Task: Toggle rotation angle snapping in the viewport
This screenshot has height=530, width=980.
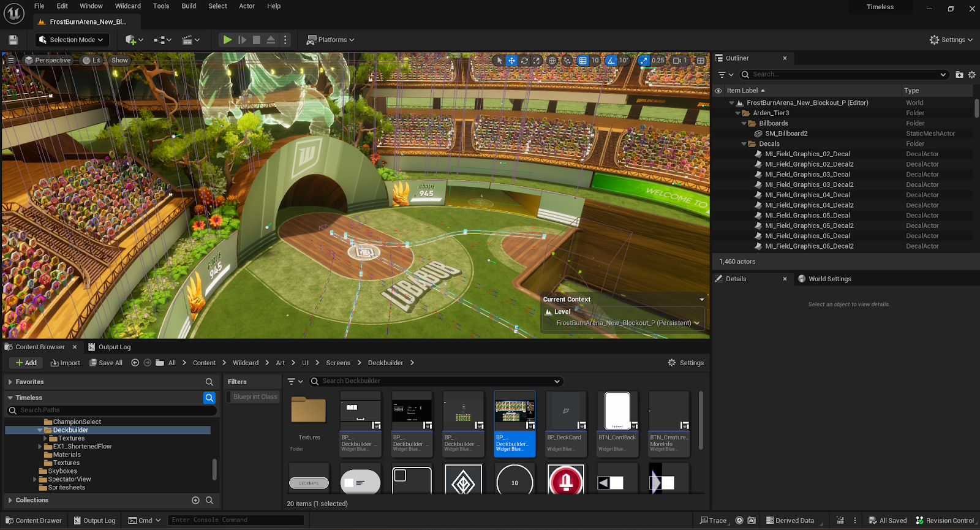Action: point(611,61)
